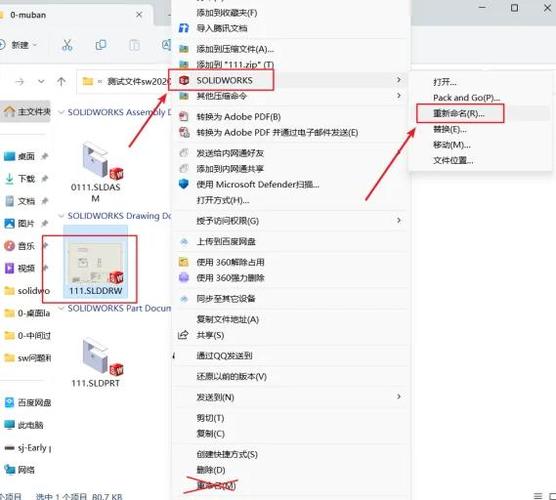The height and width of the screenshot is (500, 556).
Task: Select 移动(M)... from the submenu
Action: (452, 145)
